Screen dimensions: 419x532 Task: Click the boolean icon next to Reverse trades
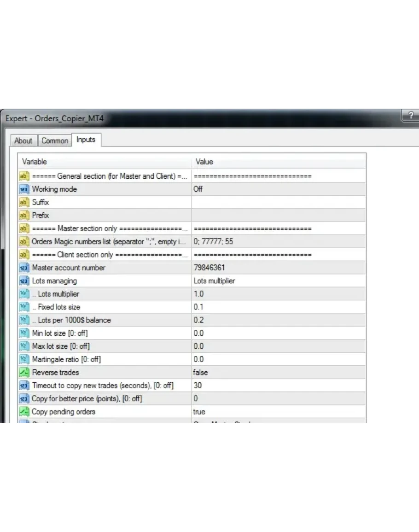[x=24, y=372]
